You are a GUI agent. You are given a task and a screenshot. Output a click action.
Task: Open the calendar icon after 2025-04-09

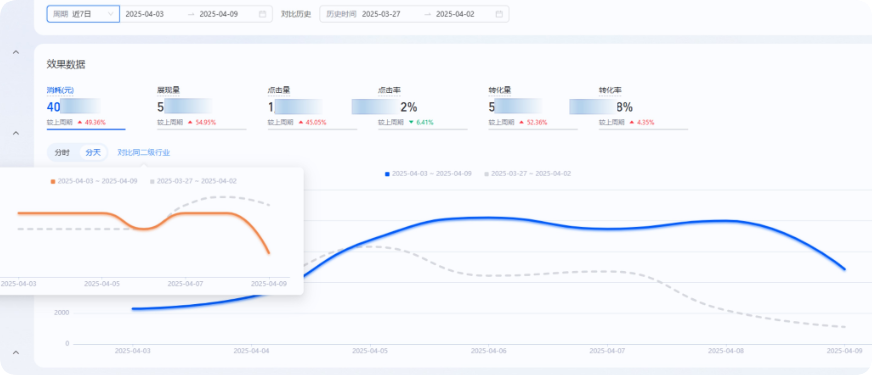[x=262, y=14]
